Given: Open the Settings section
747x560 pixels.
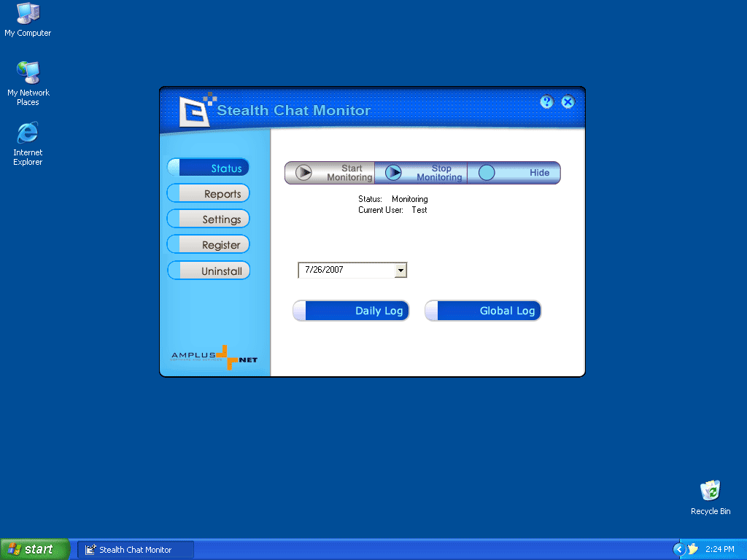Looking at the screenshot, I should [209, 219].
